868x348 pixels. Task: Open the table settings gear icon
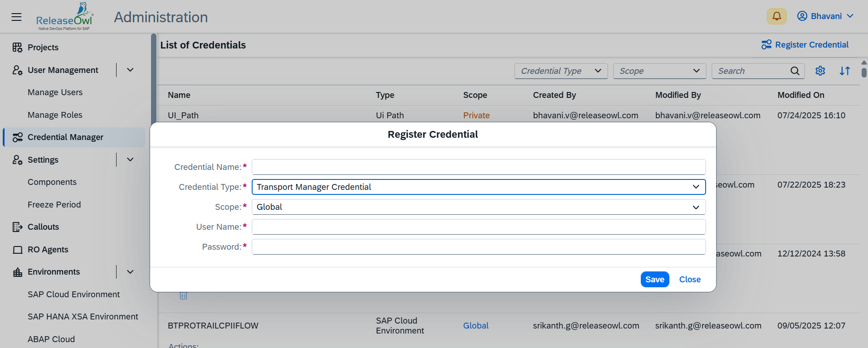coord(820,71)
